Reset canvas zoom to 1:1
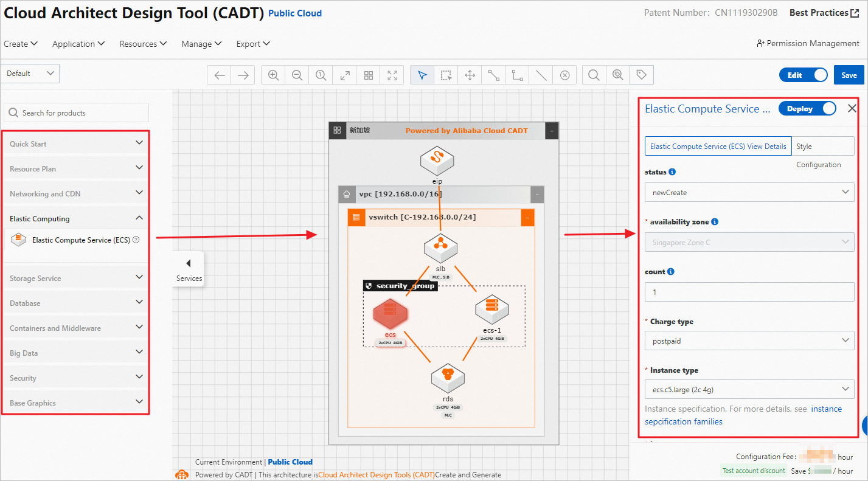The width and height of the screenshot is (868, 481). (x=321, y=75)
